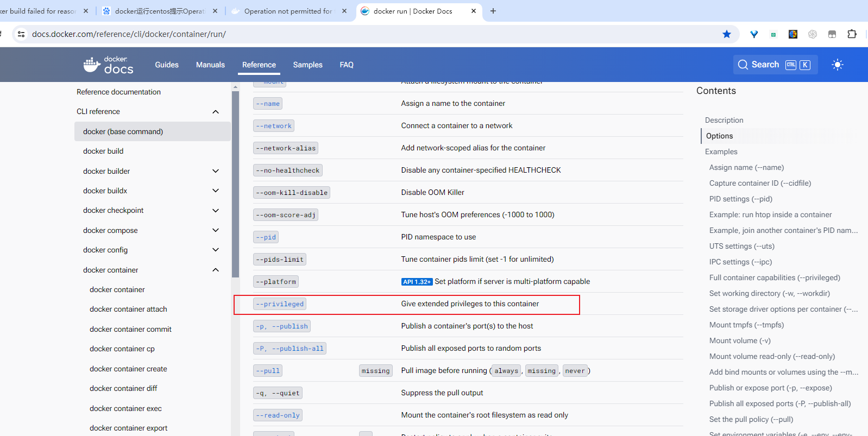Click the 'missing' default value for --pull
Screen dimensions: 868x436
pyautogui.click(x=376, y=371)
